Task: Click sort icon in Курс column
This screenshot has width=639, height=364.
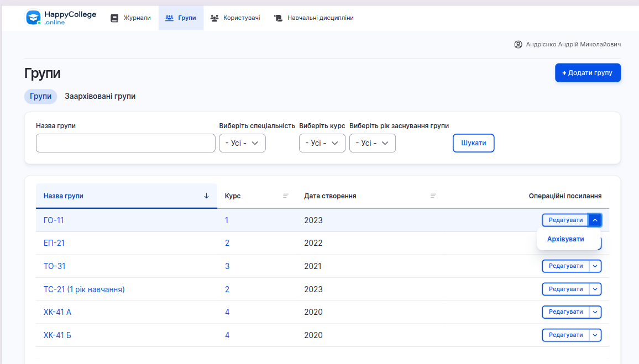Action: point(286,196)
